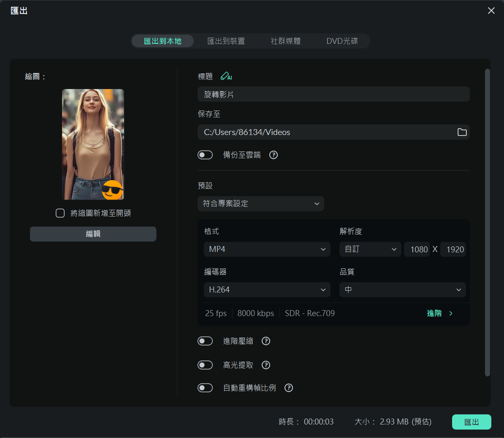Turn on advanced compression

(205, 341)
